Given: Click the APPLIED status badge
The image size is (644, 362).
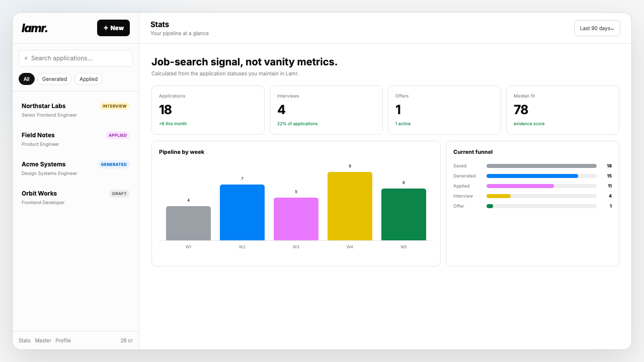Looking at the screenshot, I should coord(117,135).
